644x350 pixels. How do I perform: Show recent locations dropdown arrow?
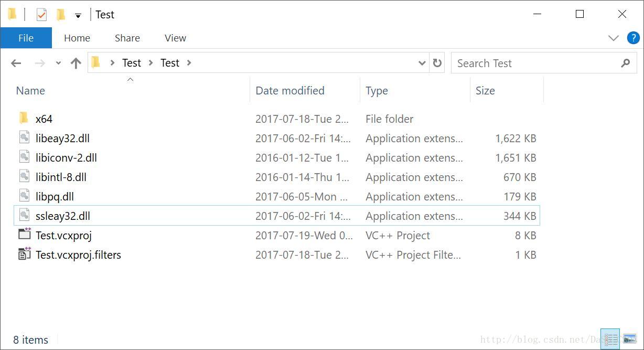pos(58,63)
